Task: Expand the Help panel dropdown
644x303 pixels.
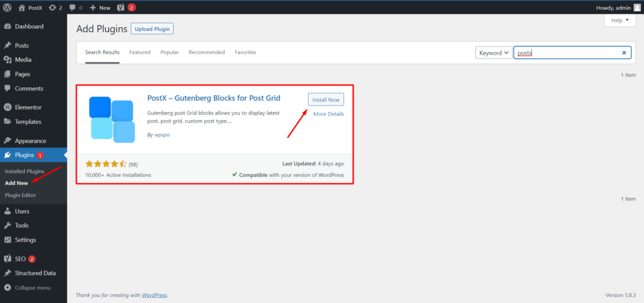Action: (x=620, y=21)
